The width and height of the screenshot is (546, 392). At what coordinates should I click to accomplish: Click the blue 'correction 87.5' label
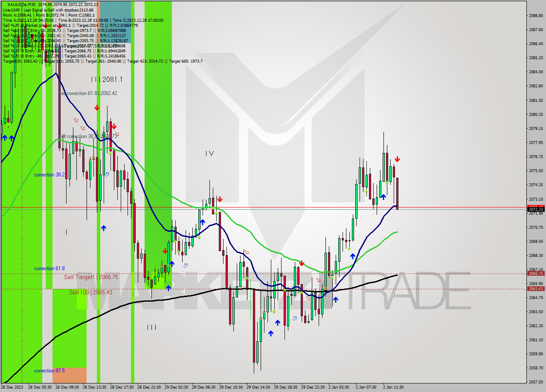[49, 371]
